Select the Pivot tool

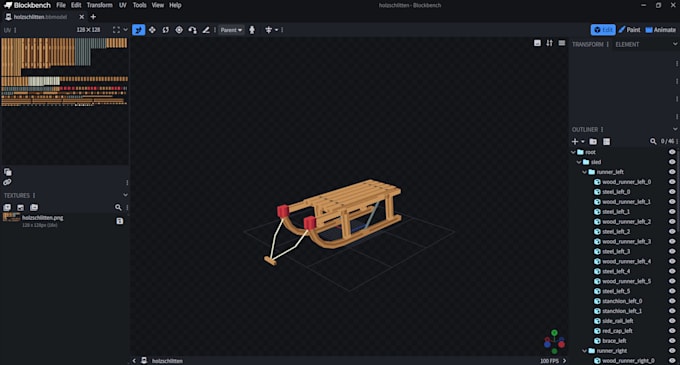[179, 30]
